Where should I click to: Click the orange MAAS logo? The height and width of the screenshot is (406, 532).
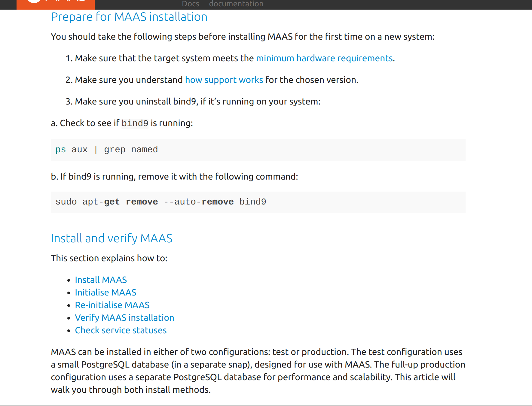[55, 4]
